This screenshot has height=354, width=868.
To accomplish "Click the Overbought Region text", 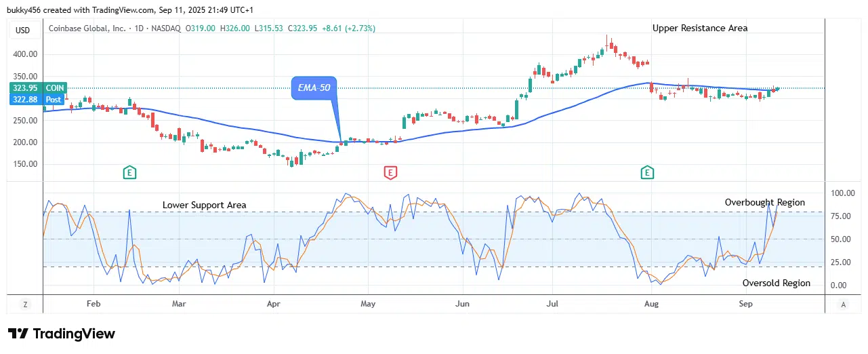I will [x=765, y=202].
